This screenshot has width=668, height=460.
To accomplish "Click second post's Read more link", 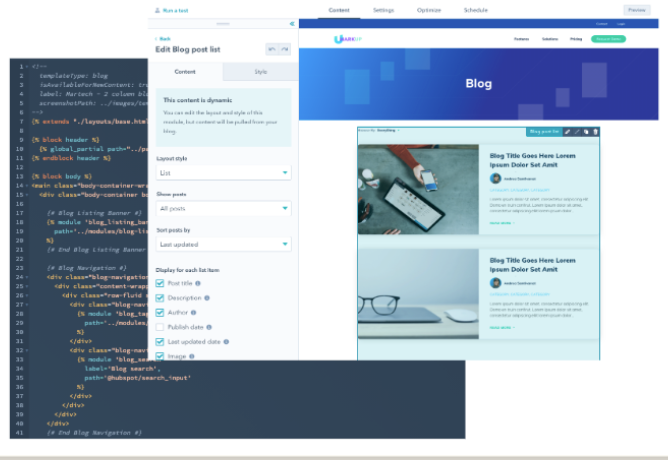I will click(x=502, y=328).
